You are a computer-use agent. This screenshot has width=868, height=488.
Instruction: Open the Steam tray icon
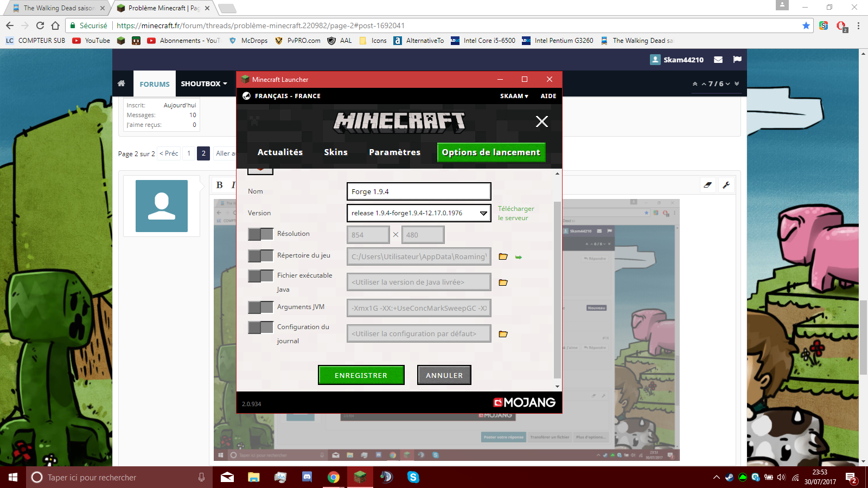pos(730,477)
